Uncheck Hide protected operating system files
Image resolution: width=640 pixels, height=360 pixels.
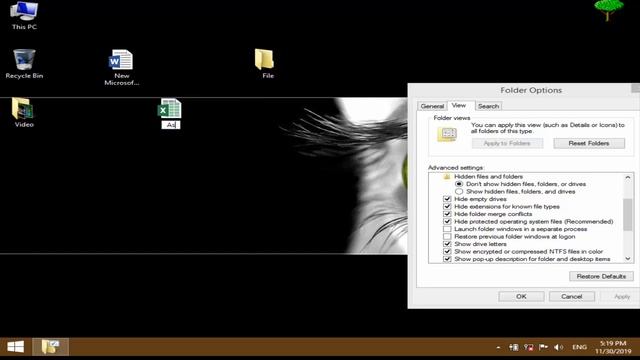point(447,222)
